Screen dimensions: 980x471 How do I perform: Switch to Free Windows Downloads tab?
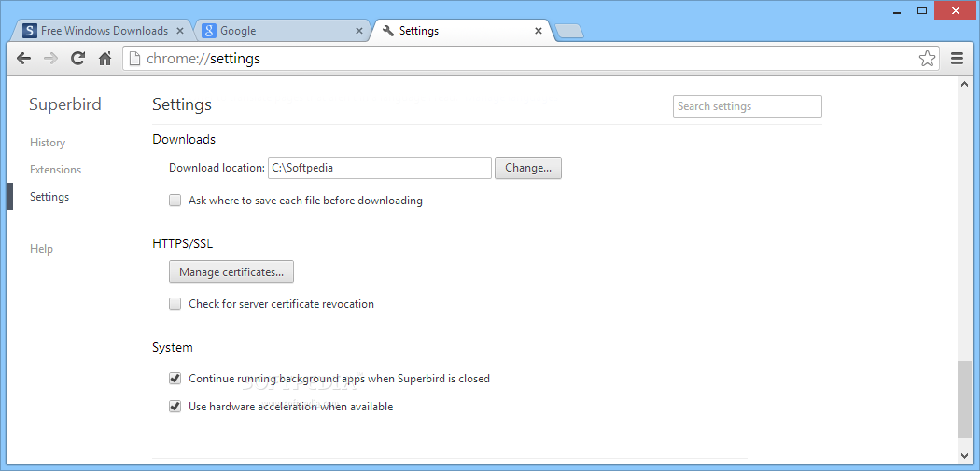pyautogui.click(x=104, y=31)
